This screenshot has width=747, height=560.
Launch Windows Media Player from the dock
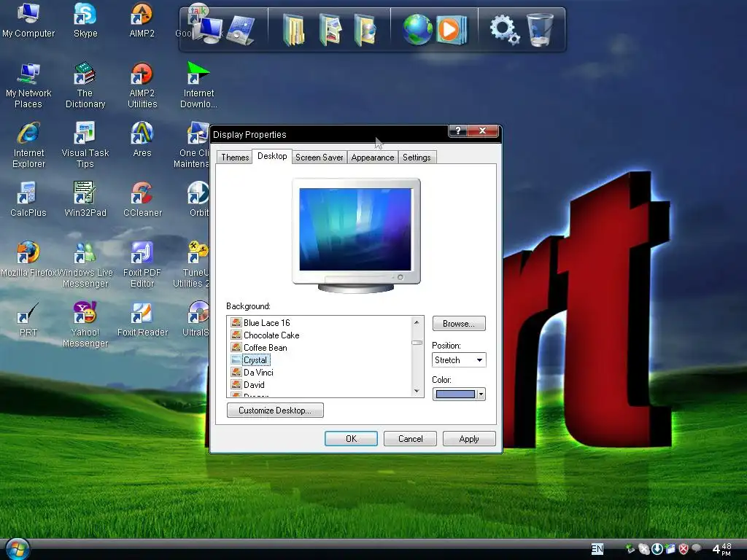coord(451,30)
